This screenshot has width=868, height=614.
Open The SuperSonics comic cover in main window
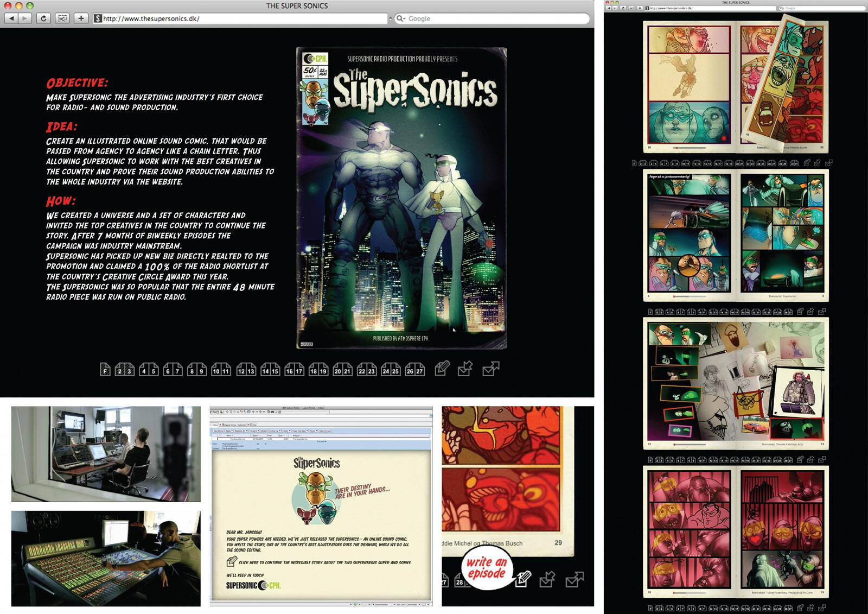click(401, 198)
